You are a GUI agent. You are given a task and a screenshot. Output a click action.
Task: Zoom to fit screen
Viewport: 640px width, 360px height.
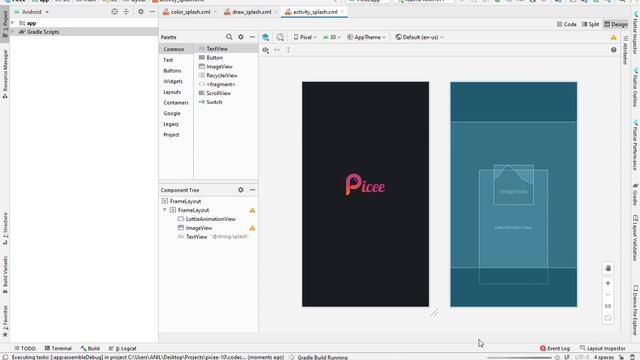(608, 318)
